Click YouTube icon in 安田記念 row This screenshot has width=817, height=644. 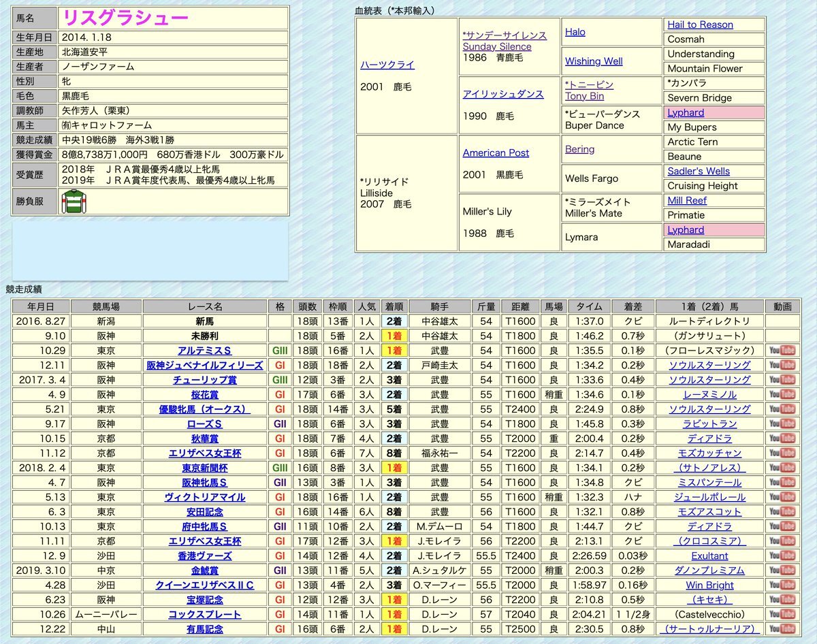782,512
